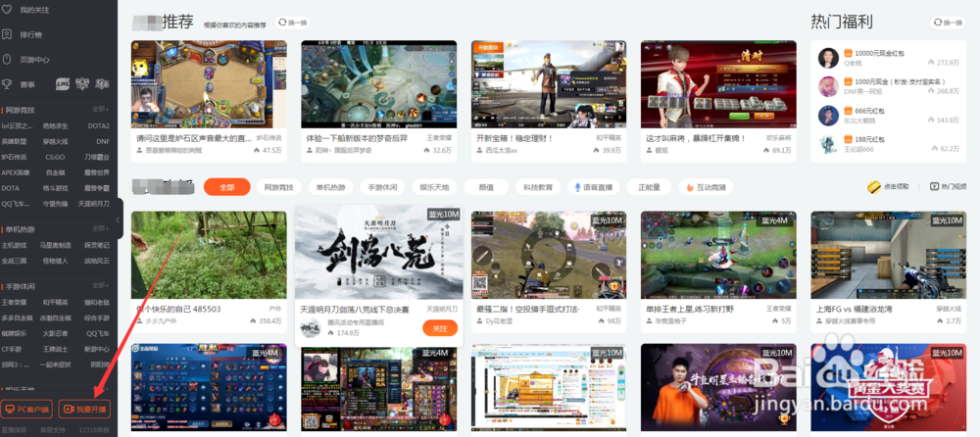Image resolution: width=980 pixels, height=437 pixels.
Task: Click the 互动竞猜 flame icon
Action: [690, 187]
